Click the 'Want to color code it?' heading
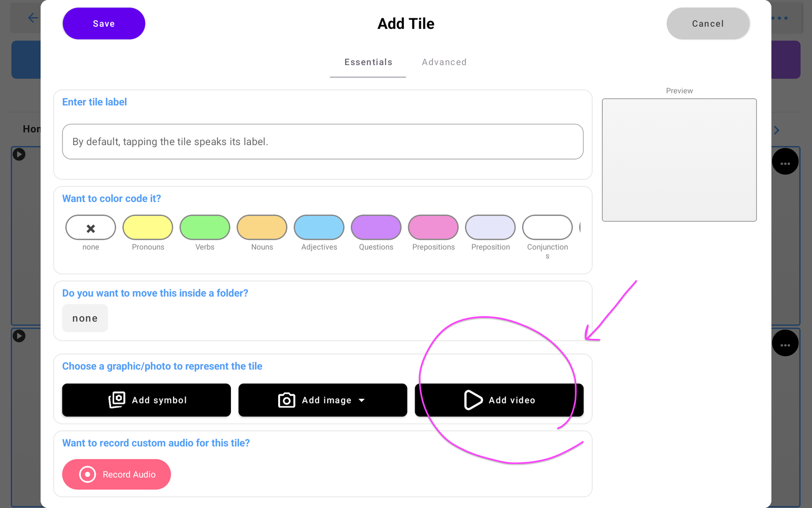 coord(111,199)
